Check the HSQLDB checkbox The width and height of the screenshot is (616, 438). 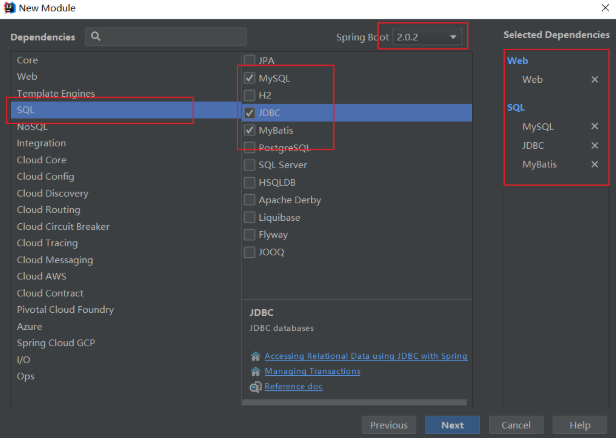(x=249, y=183)
